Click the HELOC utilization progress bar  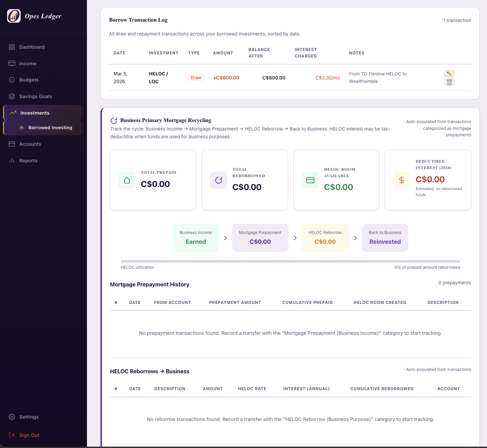[x=290, y=261]
